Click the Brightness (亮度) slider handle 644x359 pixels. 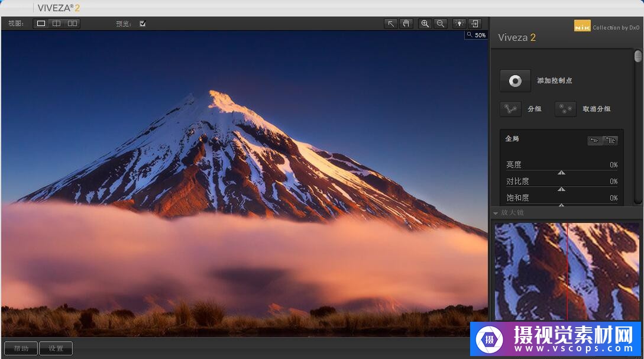(562, 173)
